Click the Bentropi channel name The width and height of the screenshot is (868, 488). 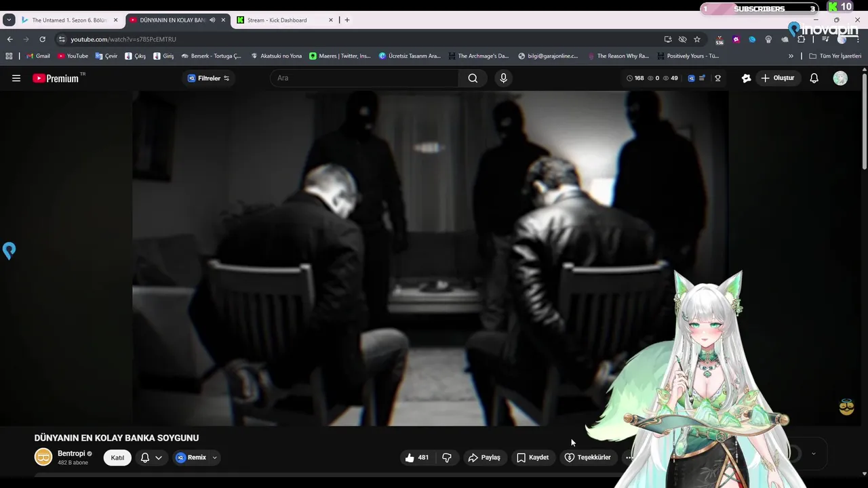click(x=71, y=453)
